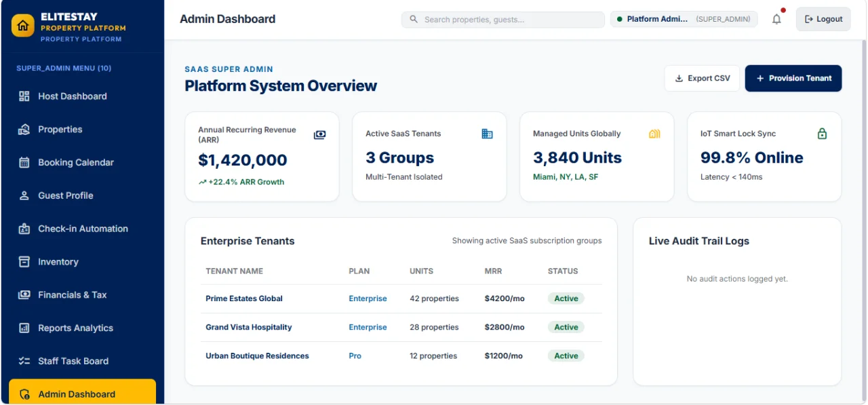Click $1,420,000 ARR value
Screen dimensions: 868x405
tap(243, 160)
